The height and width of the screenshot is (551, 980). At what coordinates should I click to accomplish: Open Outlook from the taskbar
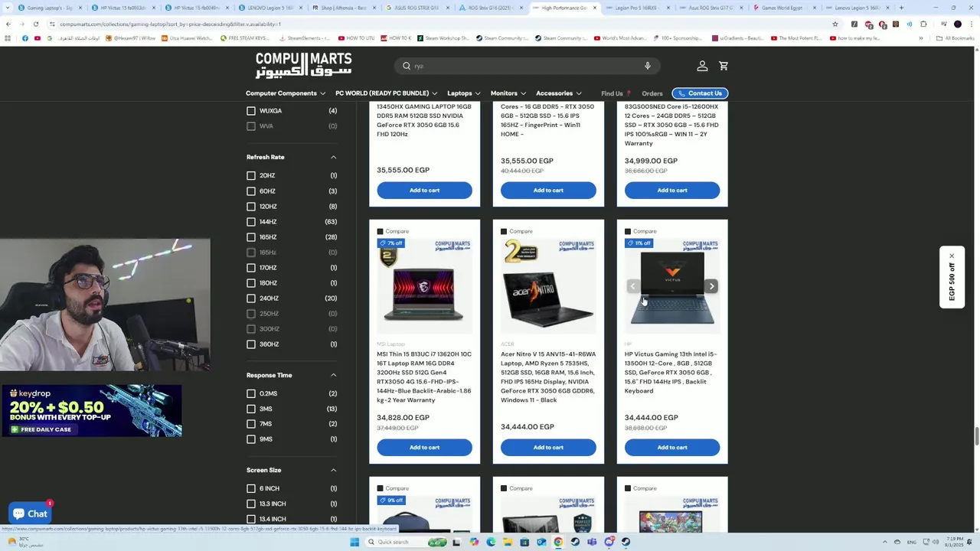(541, 542)
